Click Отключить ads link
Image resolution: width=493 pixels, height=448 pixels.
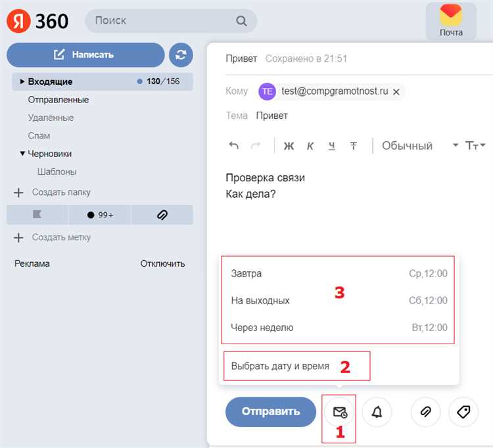pos(162,263)
